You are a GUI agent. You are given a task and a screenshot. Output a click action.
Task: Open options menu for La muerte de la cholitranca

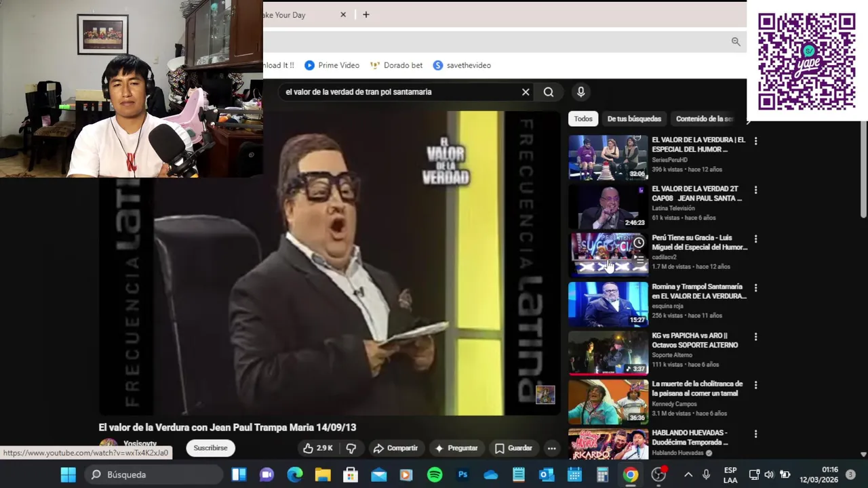point(755,385)
